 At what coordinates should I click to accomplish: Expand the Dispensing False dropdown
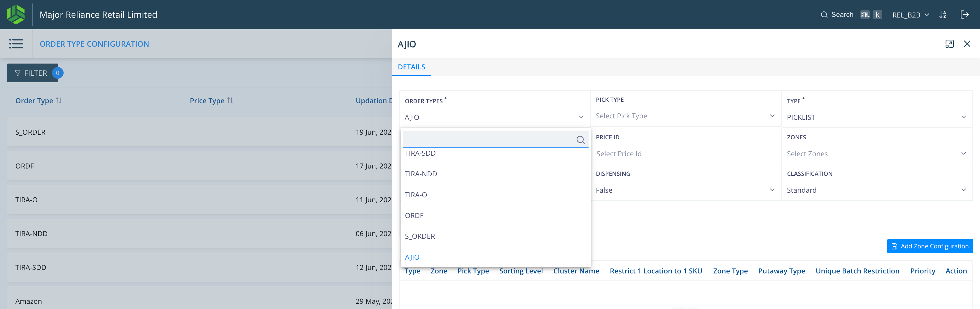coord(772,190)
